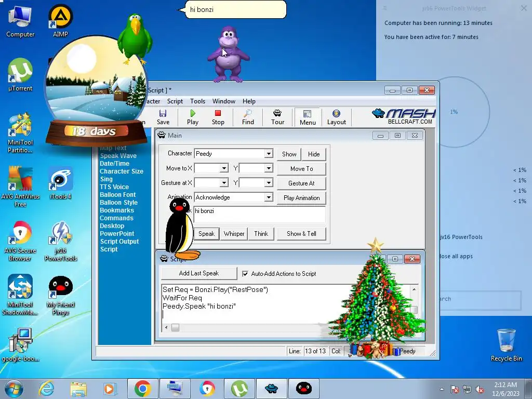
Task: Launch the Tour from the toolbar
Action: pyautogui.click(x=277, y=117)
